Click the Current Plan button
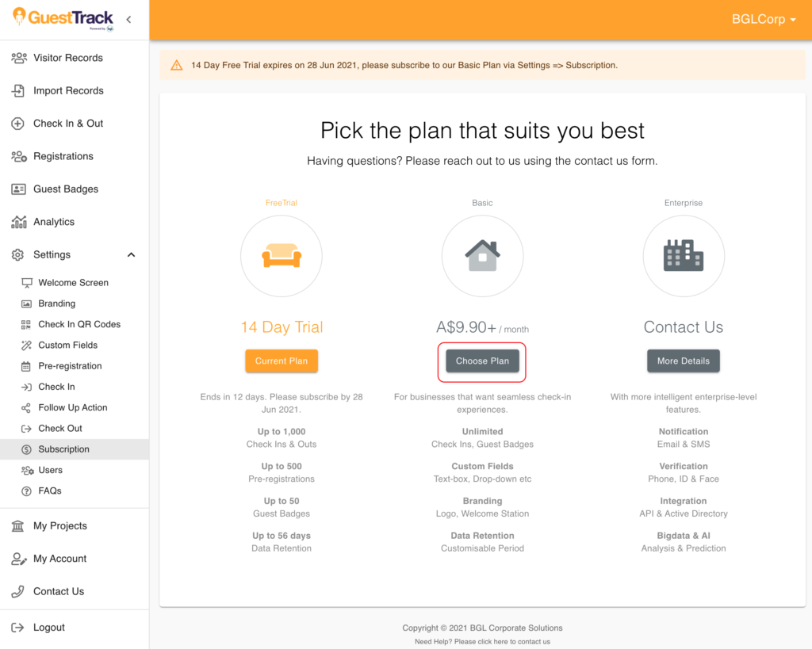Screen dimensions: 812x649 (x=282, y=361)
